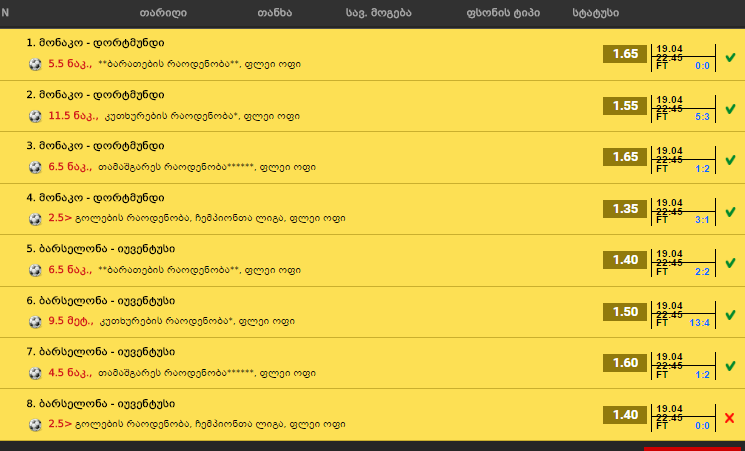This screenshot has height=451, width=745.
Task: Select the 0:0 score in row 8
Action: (702, 426)
